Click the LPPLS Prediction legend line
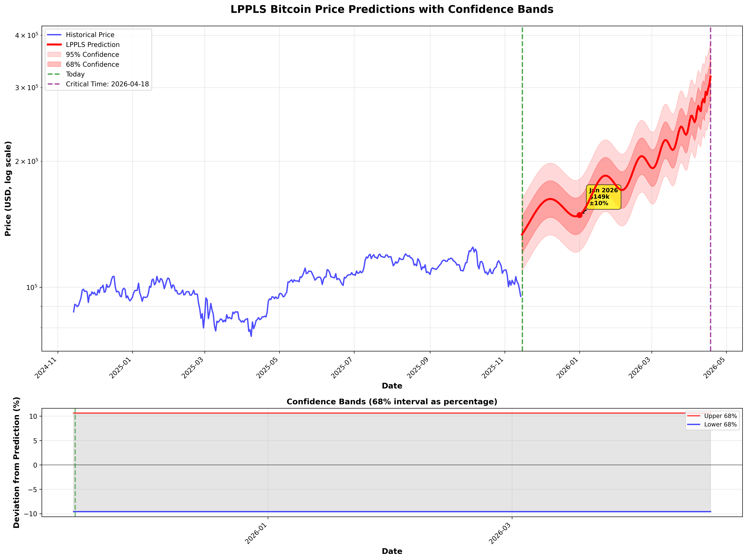The image size is (747, 560). 54,45
